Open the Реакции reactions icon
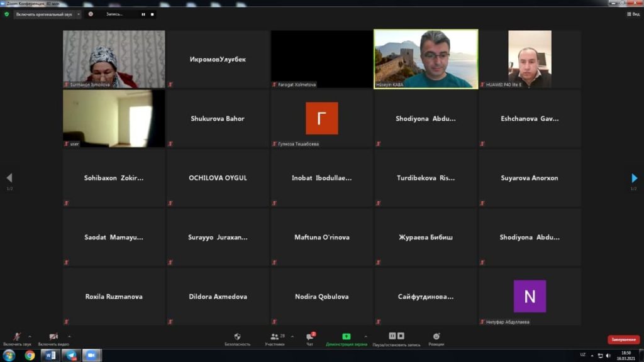The image size is (644, 362). (x=436, y=338)
